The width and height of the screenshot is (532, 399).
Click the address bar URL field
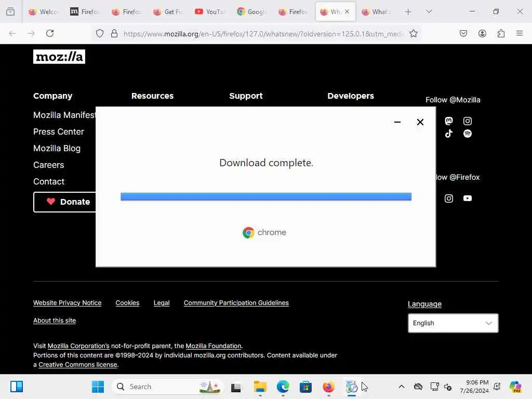[x=263, y=34]
